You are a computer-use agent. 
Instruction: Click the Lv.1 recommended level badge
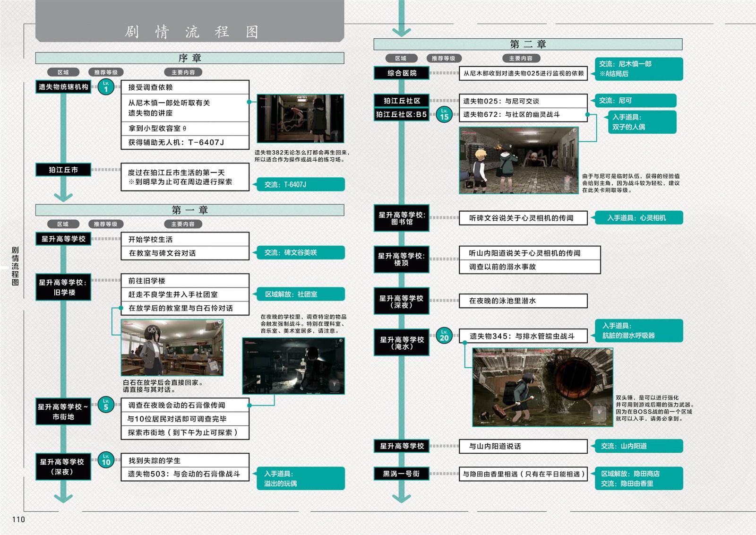[106, 87]
